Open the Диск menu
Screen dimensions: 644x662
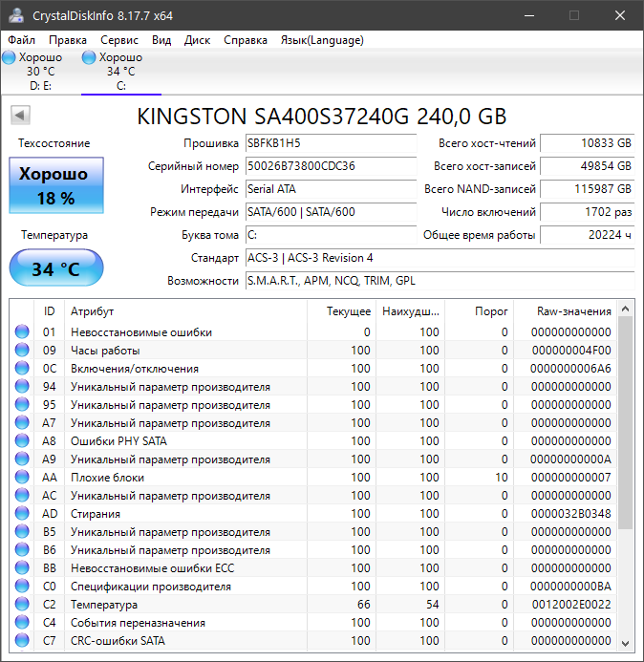tap(197, 40)
